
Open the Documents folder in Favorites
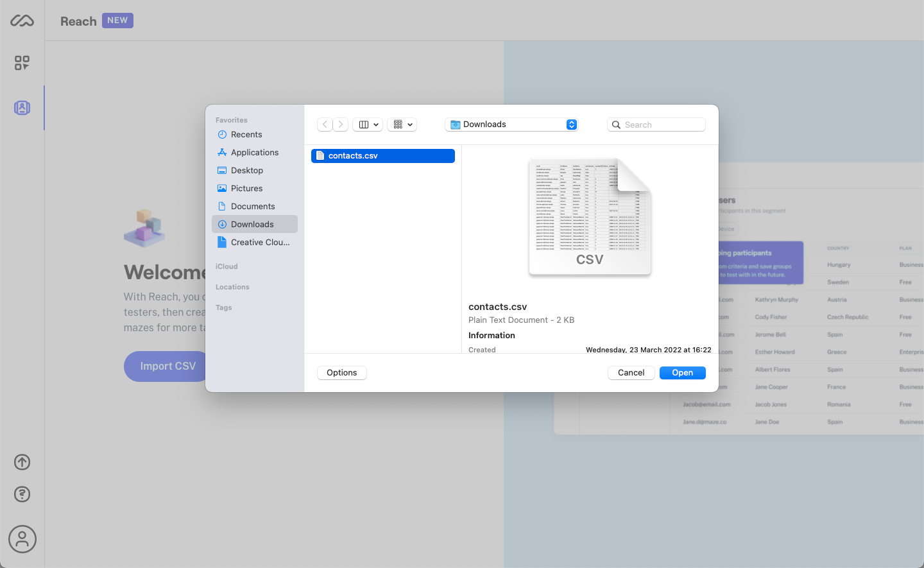252,206
